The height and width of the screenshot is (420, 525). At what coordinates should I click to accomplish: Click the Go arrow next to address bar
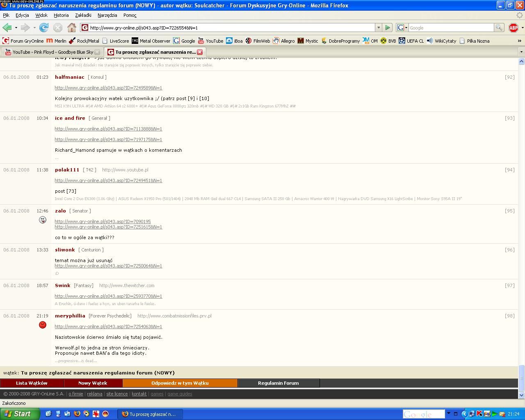coord(388,27)
